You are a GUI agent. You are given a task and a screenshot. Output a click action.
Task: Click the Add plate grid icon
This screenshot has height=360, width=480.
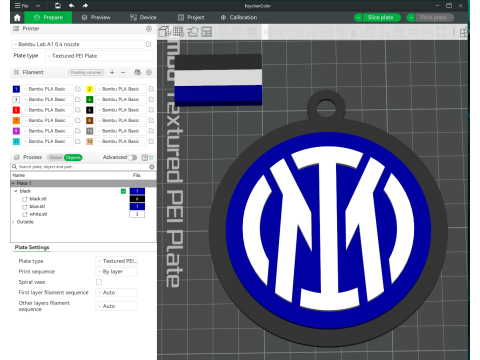click(x=178, y=32)
